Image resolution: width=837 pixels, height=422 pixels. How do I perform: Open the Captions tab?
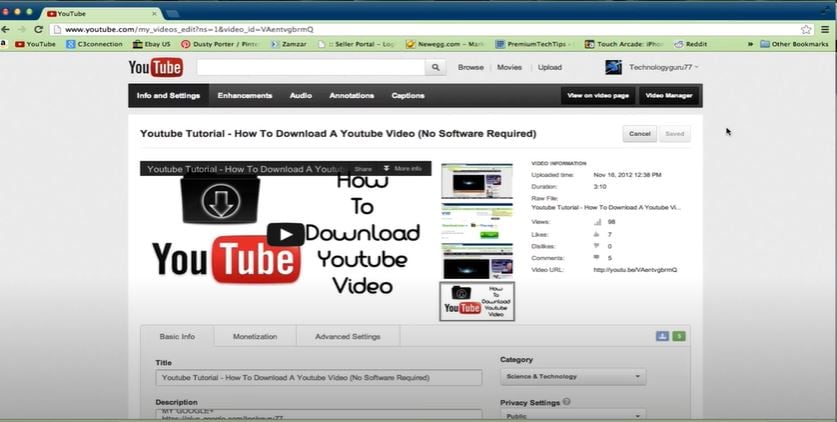click(x=408, y=95)
